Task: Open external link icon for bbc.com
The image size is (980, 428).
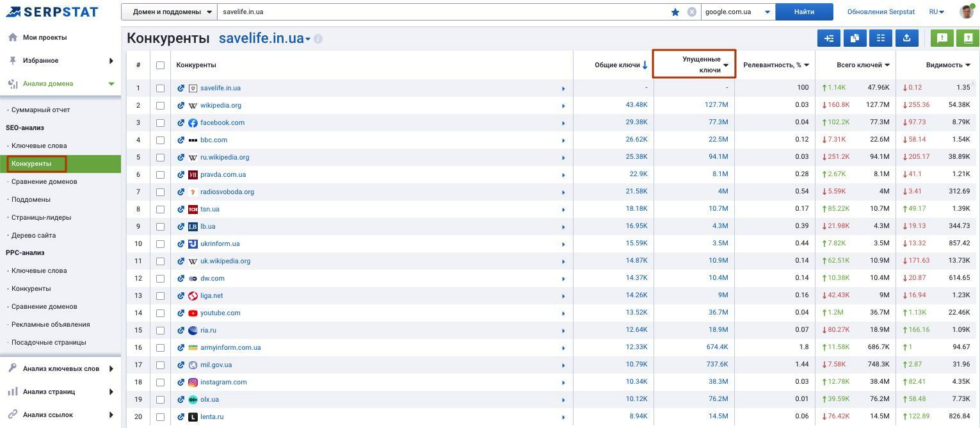Action: [181, 140]
